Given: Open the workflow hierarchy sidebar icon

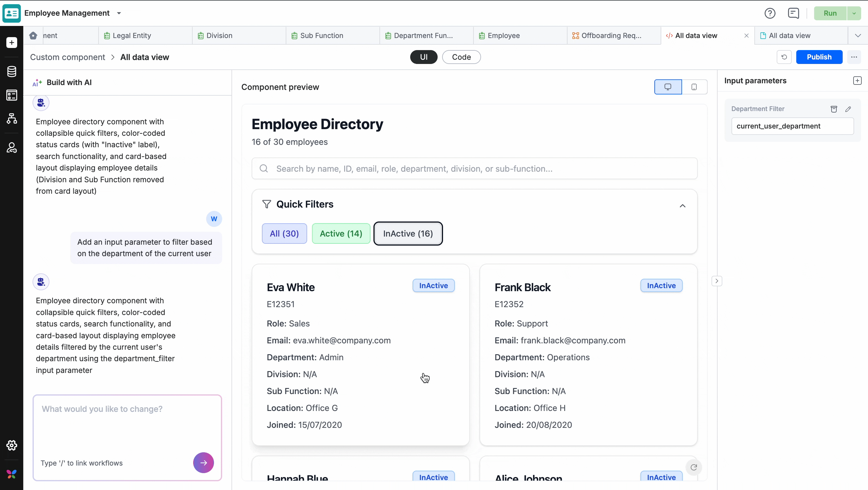Looking at the screenshot, I should 12,119.
